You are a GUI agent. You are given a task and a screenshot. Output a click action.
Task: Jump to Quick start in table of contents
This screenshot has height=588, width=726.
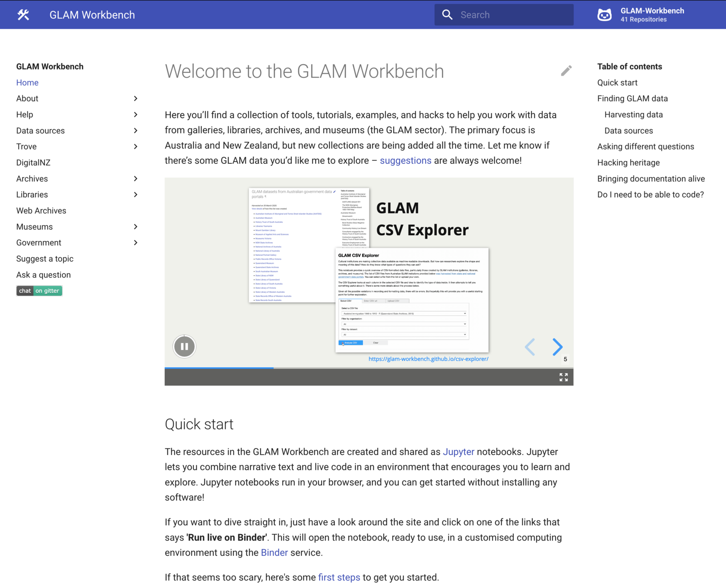coord(617,83)
